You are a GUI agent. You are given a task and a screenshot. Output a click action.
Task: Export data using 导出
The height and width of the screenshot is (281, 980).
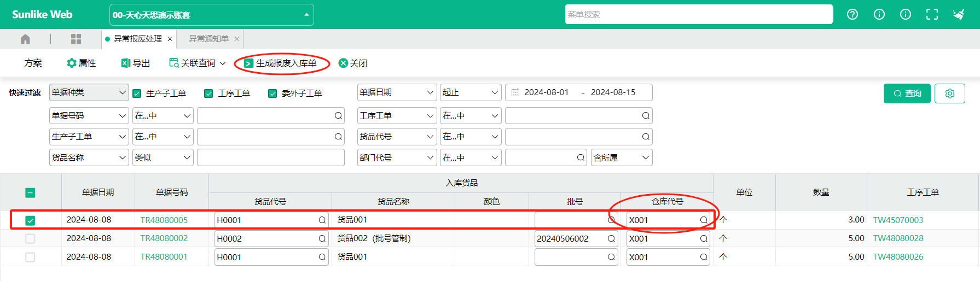coord(135,63)
